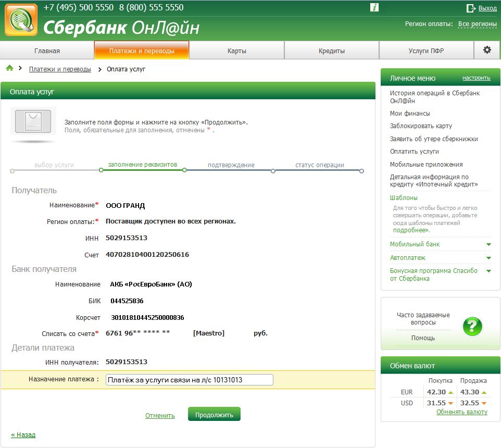This screenshot has height=448, width=501.
Task: Click the green question mark help icon
Action: point(472,326)
